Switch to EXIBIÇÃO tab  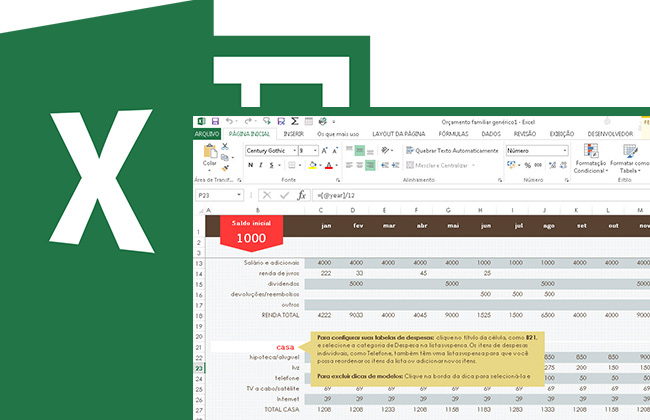[562, 134]
